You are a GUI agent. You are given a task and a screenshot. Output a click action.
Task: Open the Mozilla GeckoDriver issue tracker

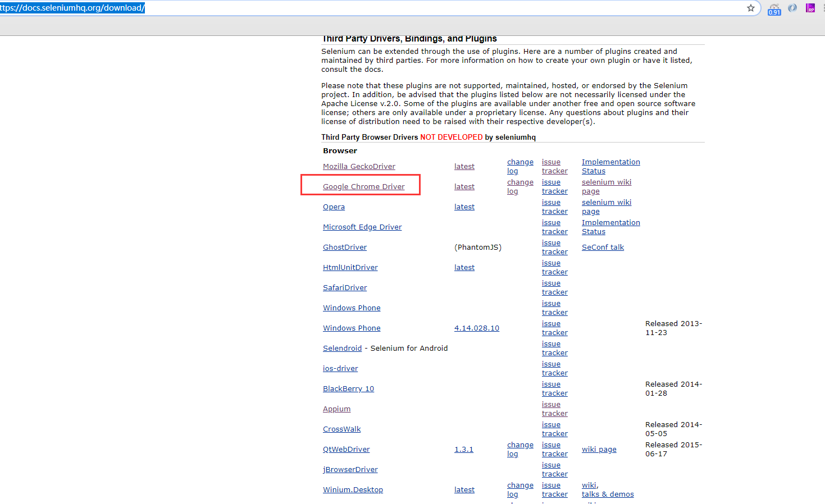click(x=555, y=166)
